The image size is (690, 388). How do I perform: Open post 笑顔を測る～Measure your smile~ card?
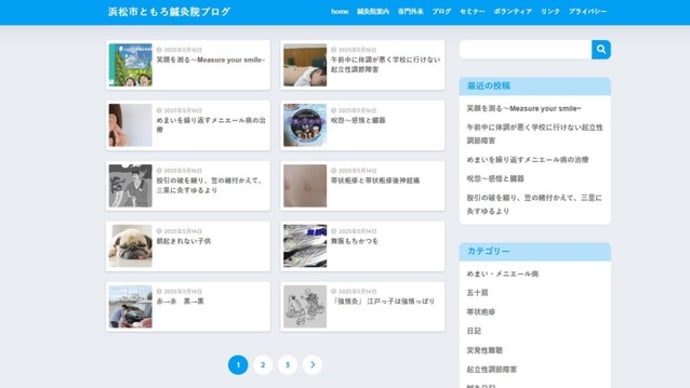tap(188, 65)
